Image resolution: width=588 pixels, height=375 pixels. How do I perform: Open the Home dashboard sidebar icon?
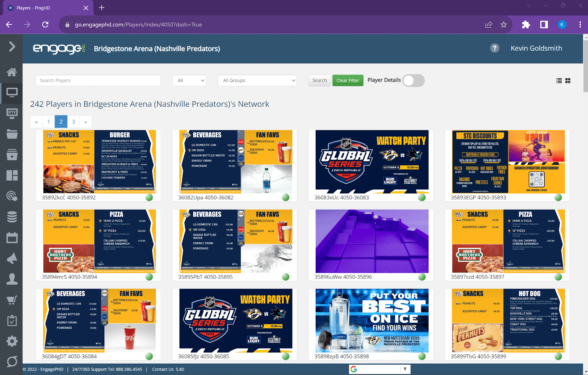pyautogui.click(x=12, y=72)
